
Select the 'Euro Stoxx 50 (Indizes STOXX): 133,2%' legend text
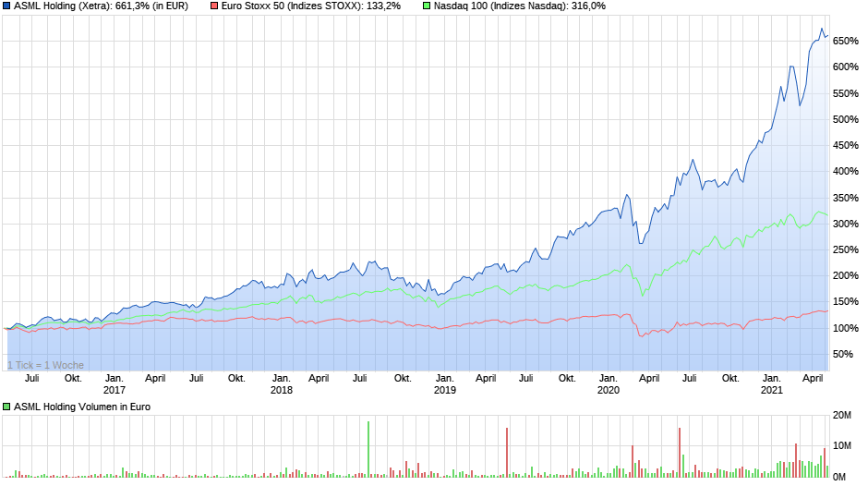[310, 6]
